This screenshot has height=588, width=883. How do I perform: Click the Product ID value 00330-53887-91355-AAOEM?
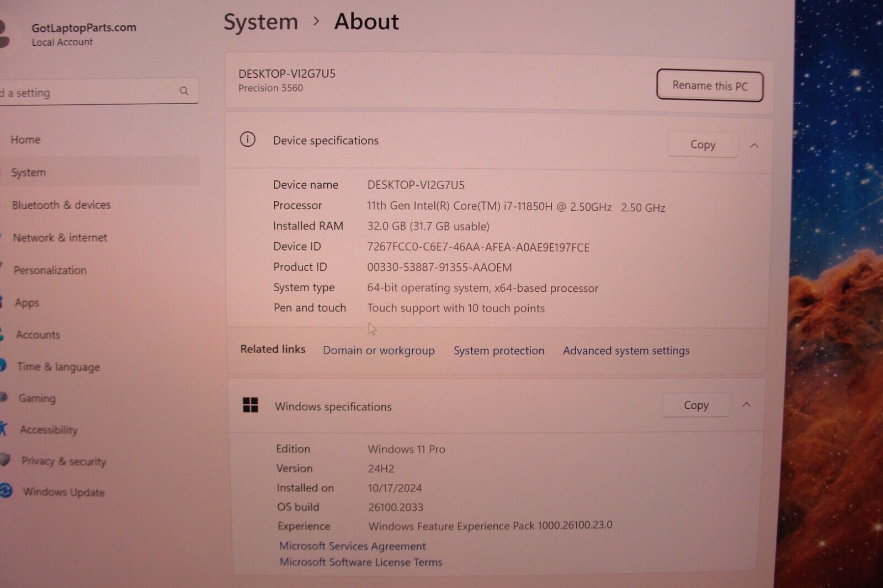[x=439, y=268]
